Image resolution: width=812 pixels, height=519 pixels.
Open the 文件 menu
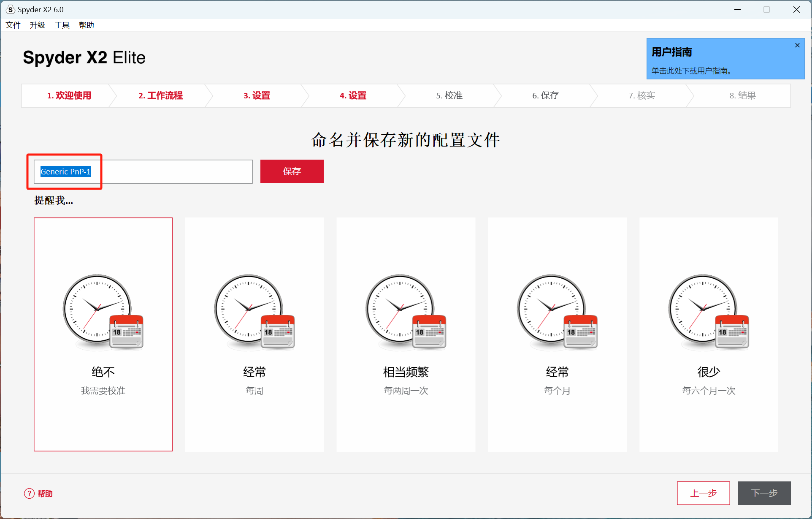coord(13,25)
